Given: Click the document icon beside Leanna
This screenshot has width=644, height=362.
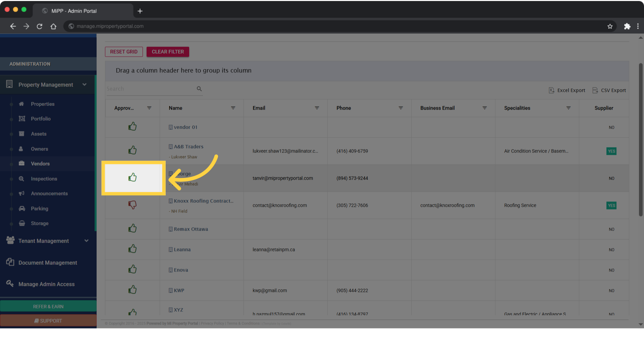Looking at the screenshot, I should point(171,250).
